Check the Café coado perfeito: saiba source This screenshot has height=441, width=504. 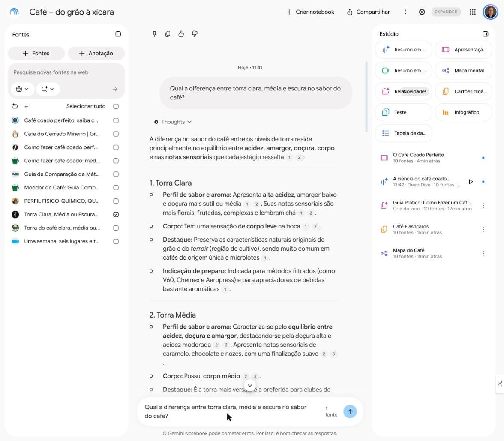[116, 120]
